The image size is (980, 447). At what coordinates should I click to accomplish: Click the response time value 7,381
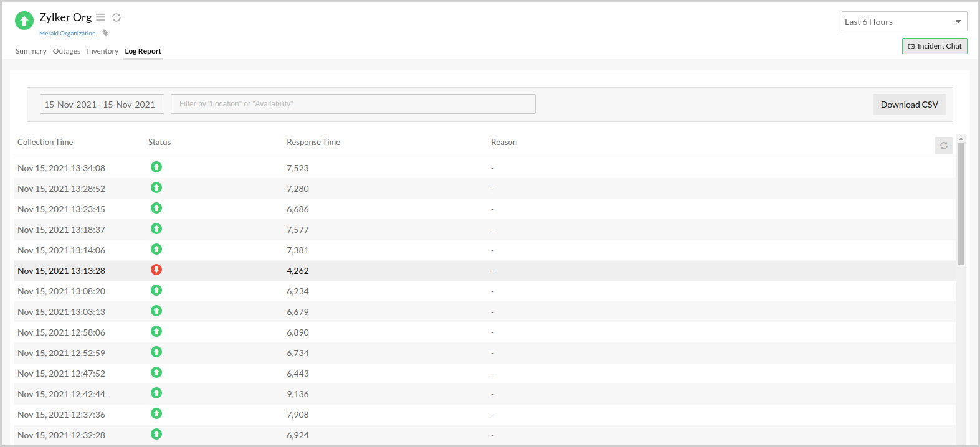coord(298,250)
